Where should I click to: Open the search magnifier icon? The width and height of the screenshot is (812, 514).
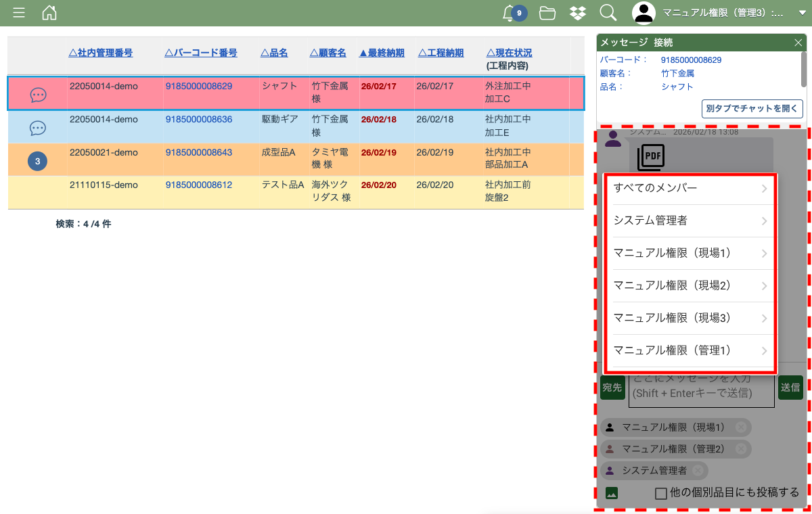[x=608, y=13]
